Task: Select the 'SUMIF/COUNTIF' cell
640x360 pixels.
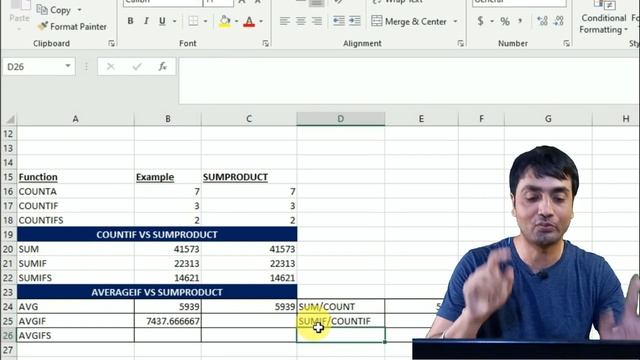Action: pos(340,321)
